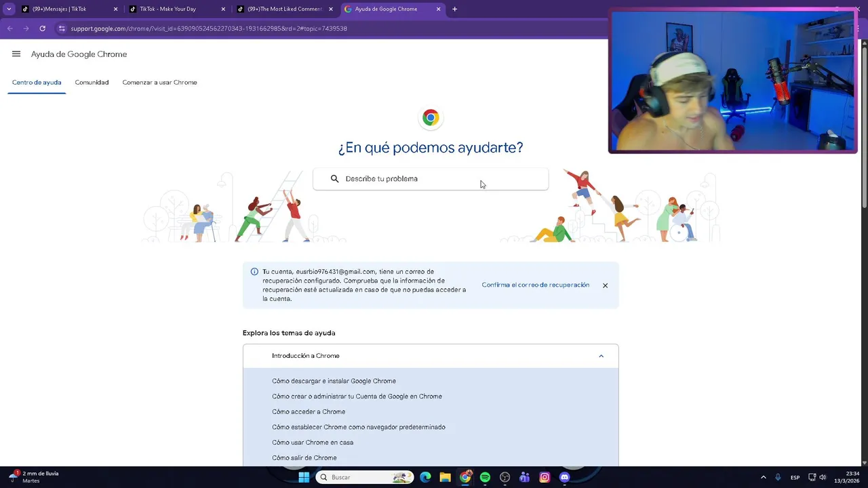Show hidden system tray icons

tap(763, 477)
